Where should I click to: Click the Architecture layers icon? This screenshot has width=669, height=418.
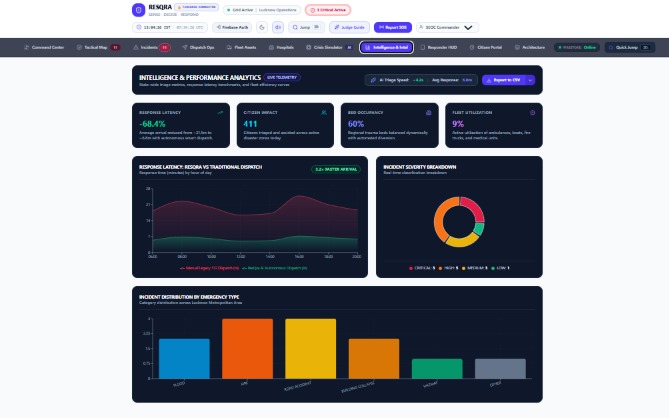click(x=517, y=47)
